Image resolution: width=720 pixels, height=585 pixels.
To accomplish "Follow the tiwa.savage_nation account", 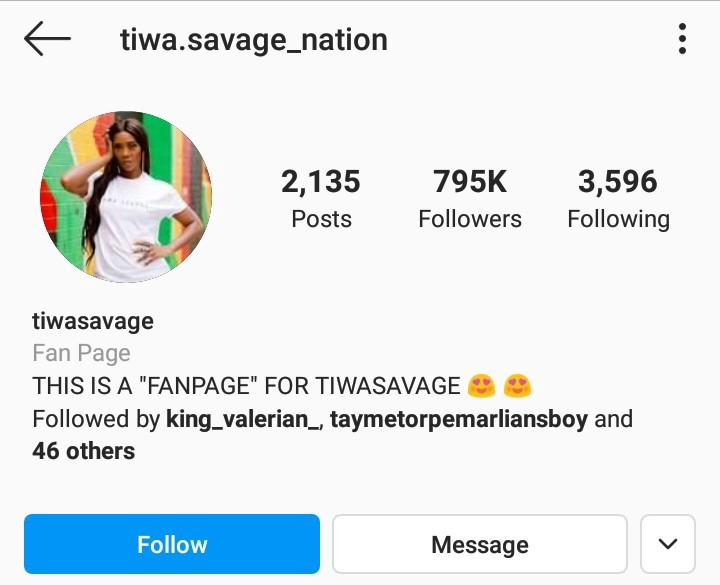I will [x=172, y=544].
